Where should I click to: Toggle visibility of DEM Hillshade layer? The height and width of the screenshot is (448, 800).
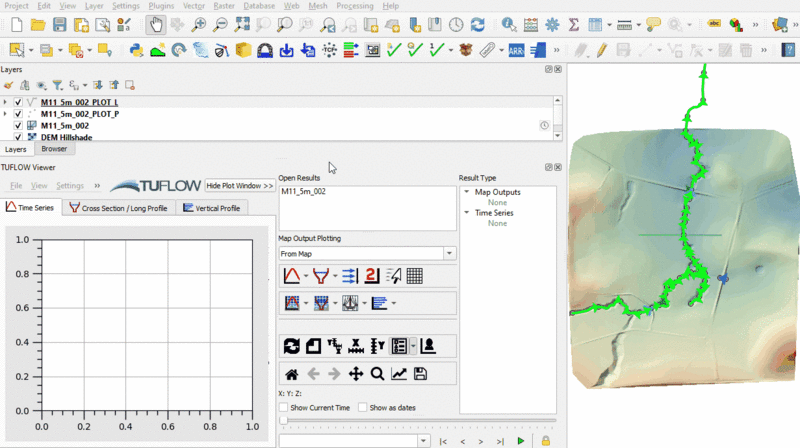click(18, 137)
